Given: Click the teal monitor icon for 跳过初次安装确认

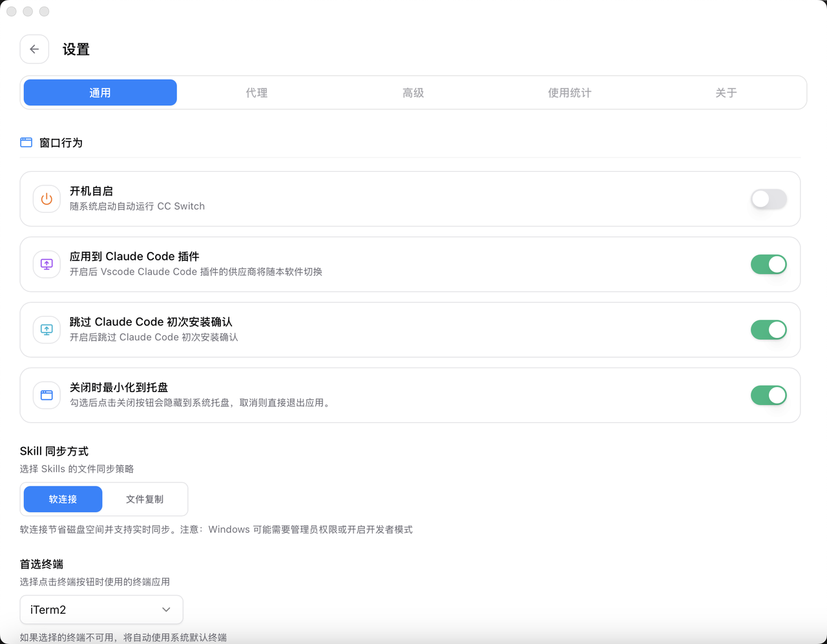Looking at the screenshot, I should (x=47, y=329).
